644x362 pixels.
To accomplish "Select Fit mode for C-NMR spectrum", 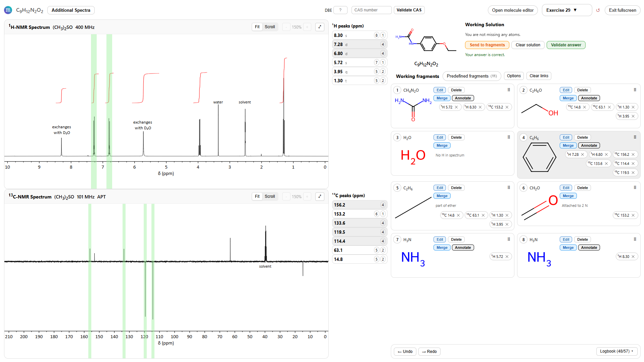I will coord(257,196).
